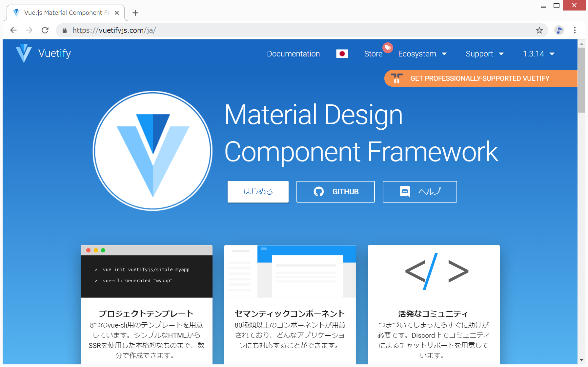Expand the Support dropdown menu
588x367 pixels.
pyautogui.click(x=484, y=54)
